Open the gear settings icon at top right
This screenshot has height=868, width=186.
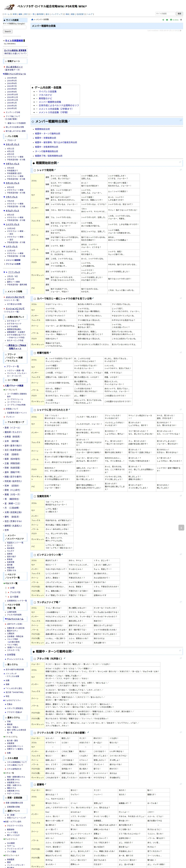click(181, 20)
